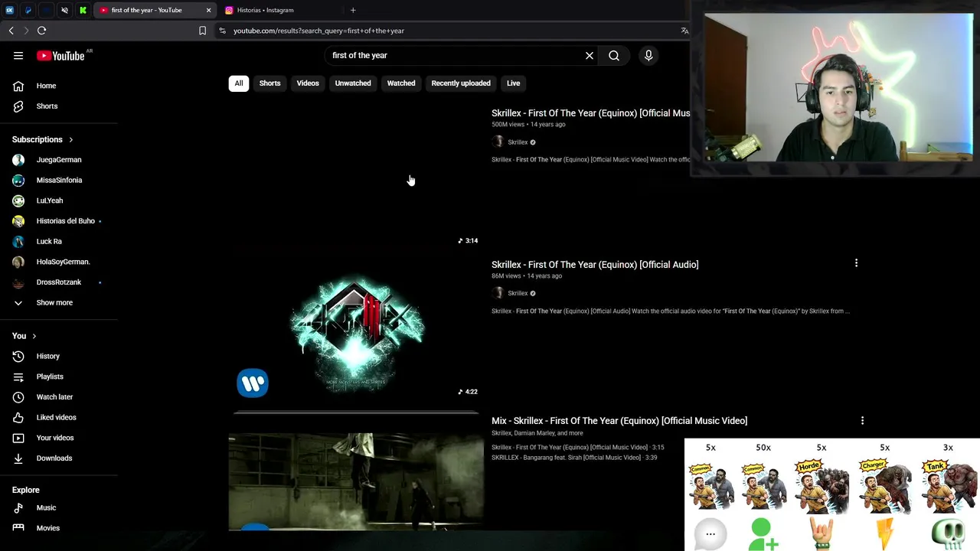Open the Mix - Skrillex result title

point(619,421)
